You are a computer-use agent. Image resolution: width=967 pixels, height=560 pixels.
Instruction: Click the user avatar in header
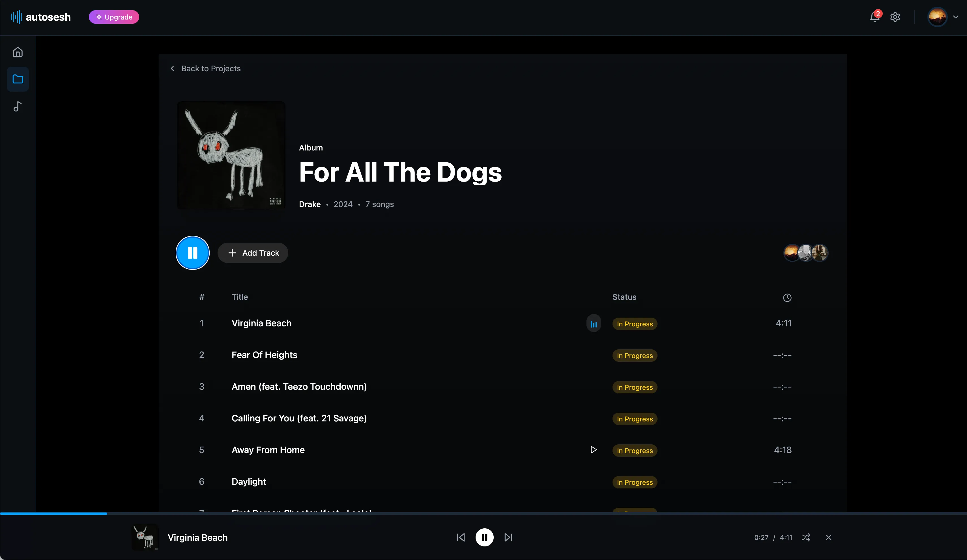(937, 17)
